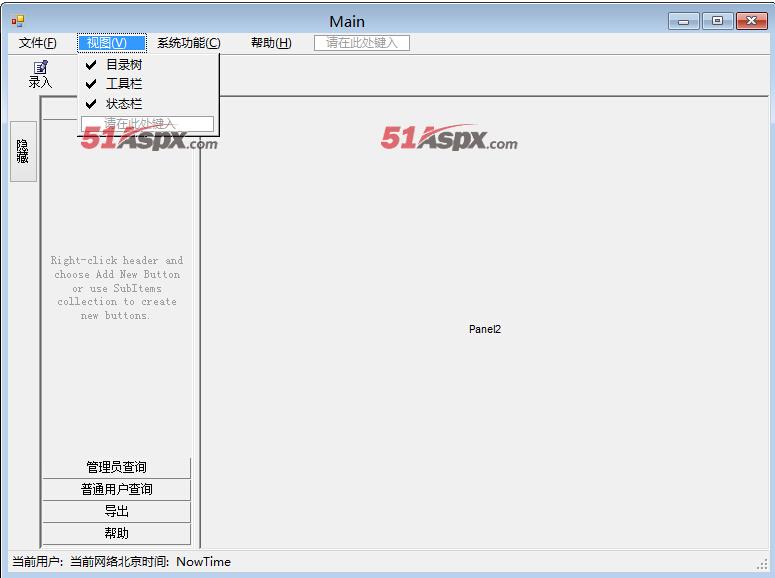The image size is (775, 578).
Task: Click the NowTime status bar value
Action: click(x=204, y=562)
